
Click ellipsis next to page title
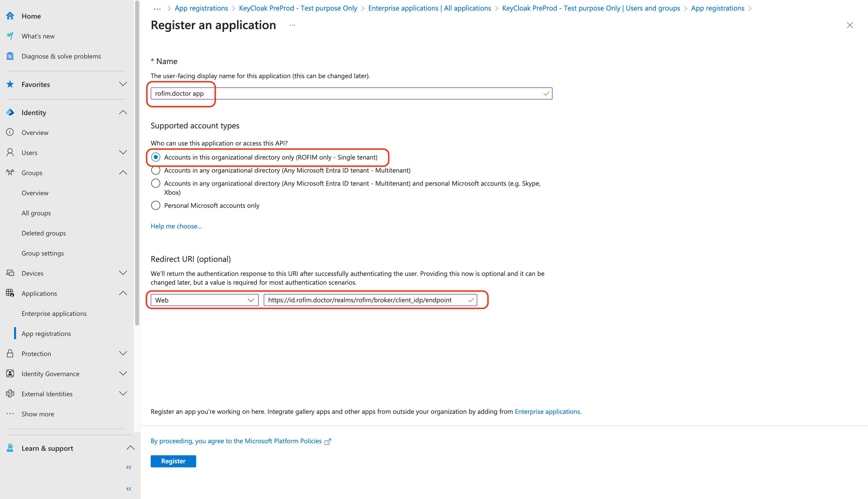pyautogui.click(x=292, y=25)
